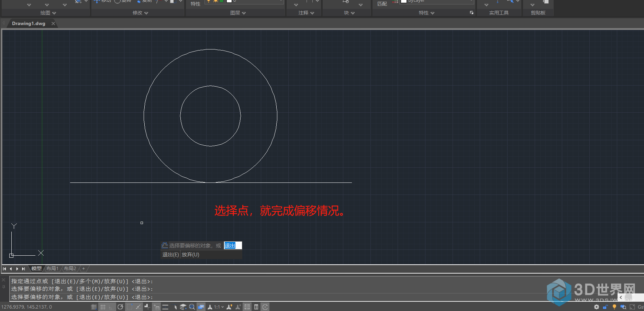Click the 退出 dynamic input field
644x311 pixels.
point(233,245)
